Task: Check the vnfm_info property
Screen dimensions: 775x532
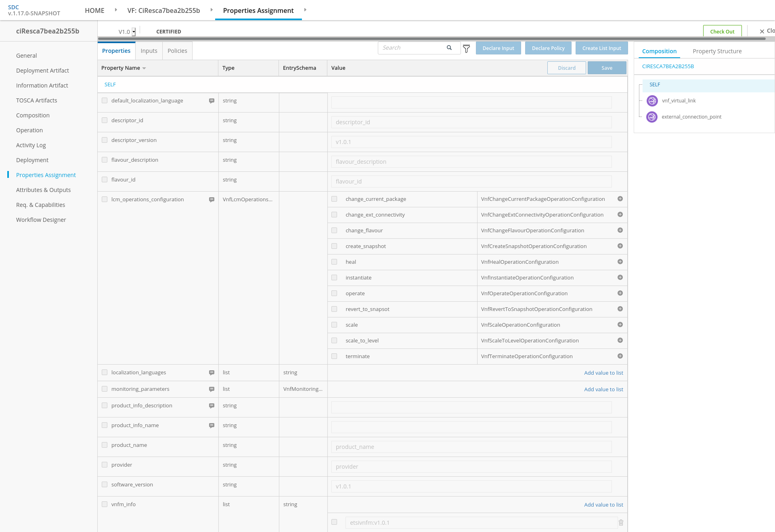Action: tap(105, 504)
